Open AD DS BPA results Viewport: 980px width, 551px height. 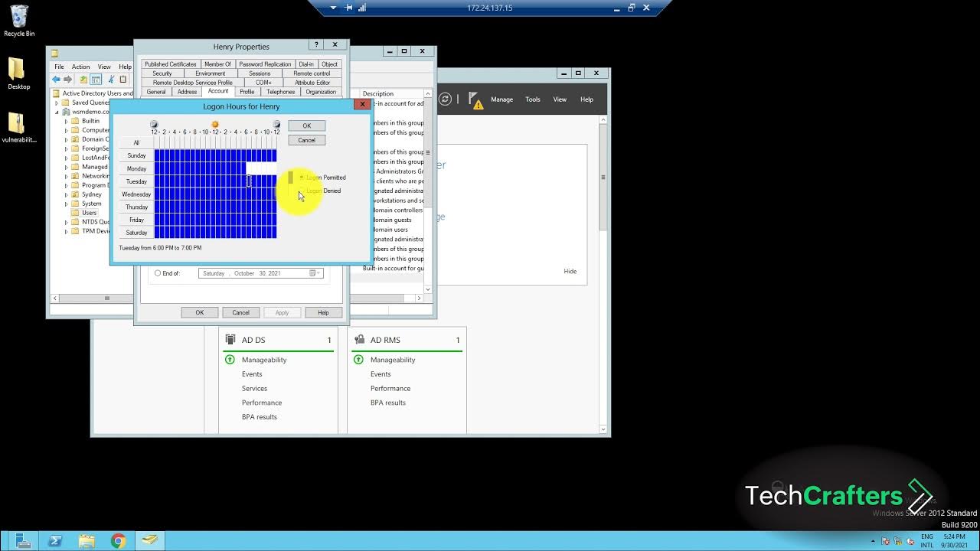(x=259, y=417)
